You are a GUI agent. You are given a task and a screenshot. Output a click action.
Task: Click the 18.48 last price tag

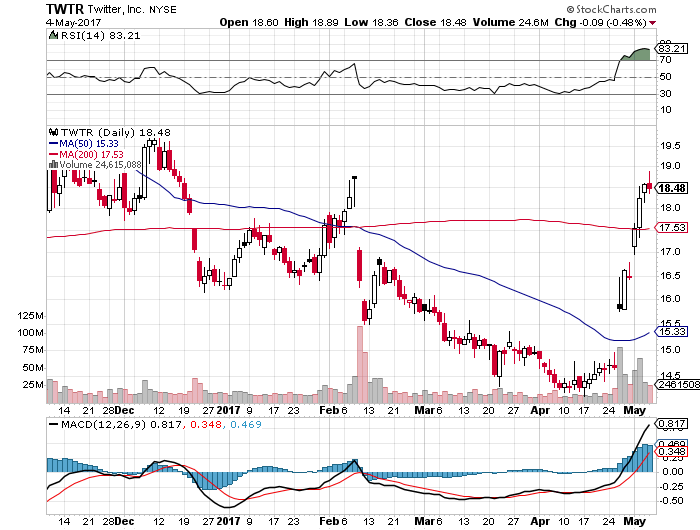point(672,188)
